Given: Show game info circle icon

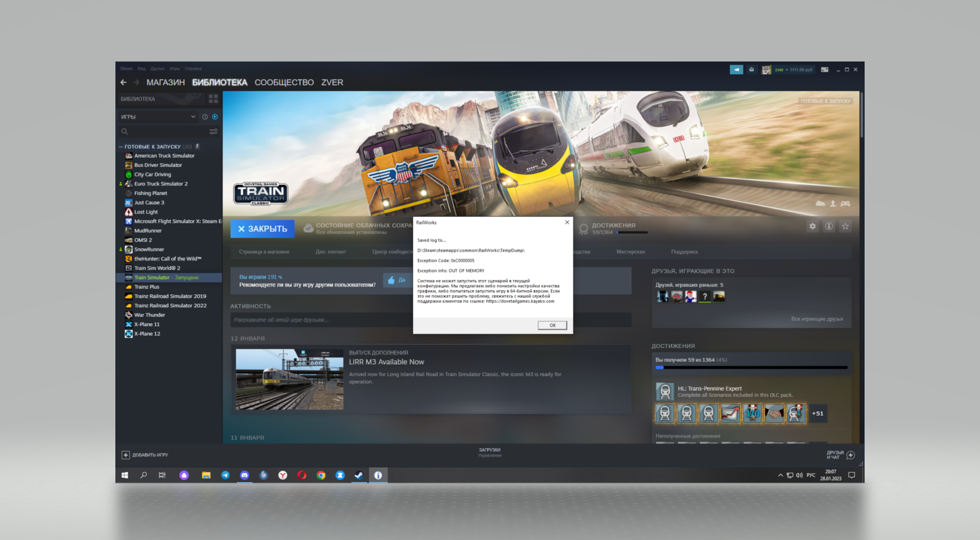Looking at the screenshot, I should coord(829,226).
